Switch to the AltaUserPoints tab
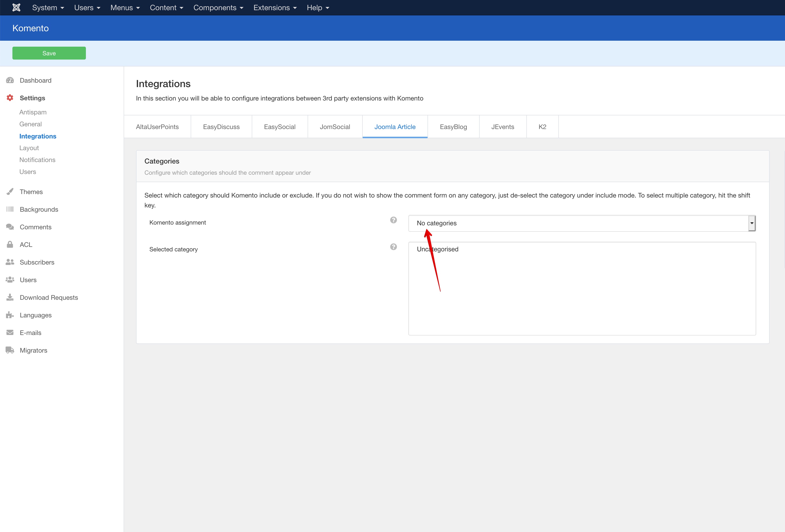785x532 pixels. tap(157, 127)
